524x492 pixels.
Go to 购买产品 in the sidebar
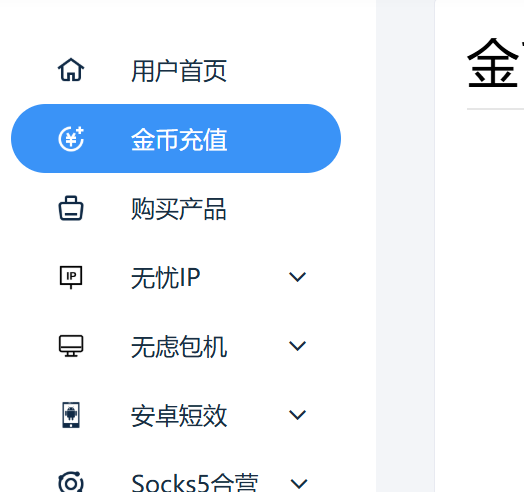click(179, 209)
